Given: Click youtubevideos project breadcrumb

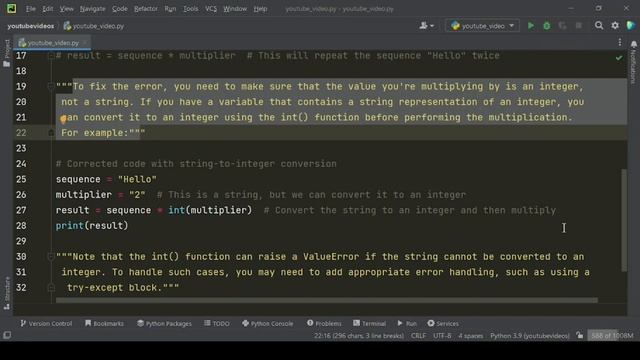Looking at the screenshot, I should click(x=31, y=26).
